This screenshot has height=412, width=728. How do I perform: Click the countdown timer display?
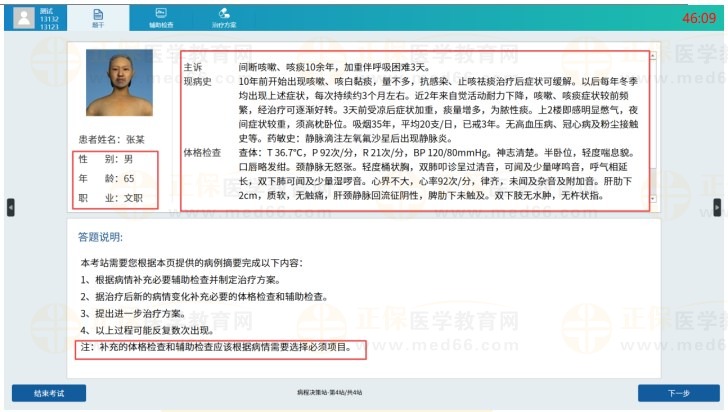click(x=698, y=18)
